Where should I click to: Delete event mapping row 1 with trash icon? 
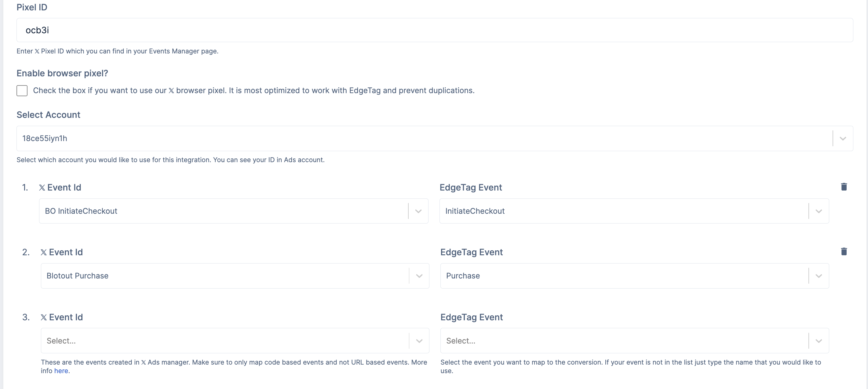click(x=844, y=187)
